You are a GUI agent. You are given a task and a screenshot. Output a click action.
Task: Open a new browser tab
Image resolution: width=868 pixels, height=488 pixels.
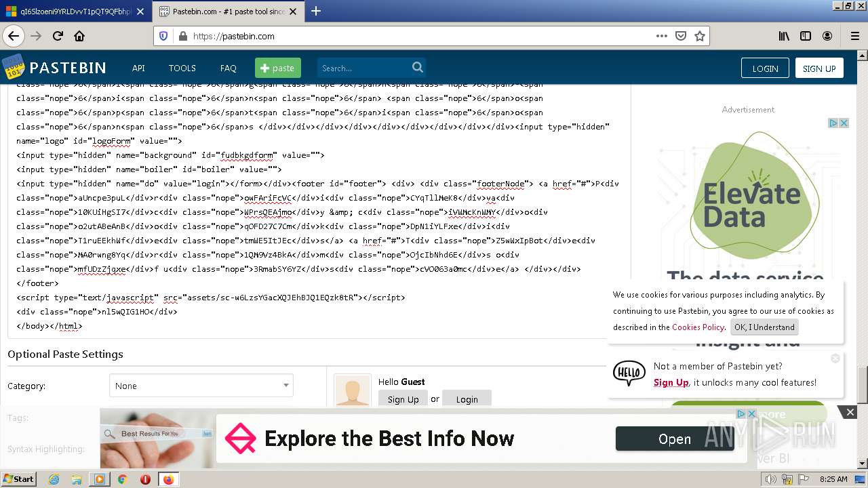point(316,11)
